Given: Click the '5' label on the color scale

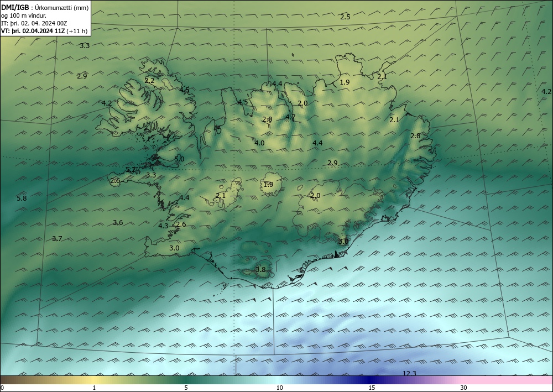Looking at the screenshot, I should click(x=186, y=388).
